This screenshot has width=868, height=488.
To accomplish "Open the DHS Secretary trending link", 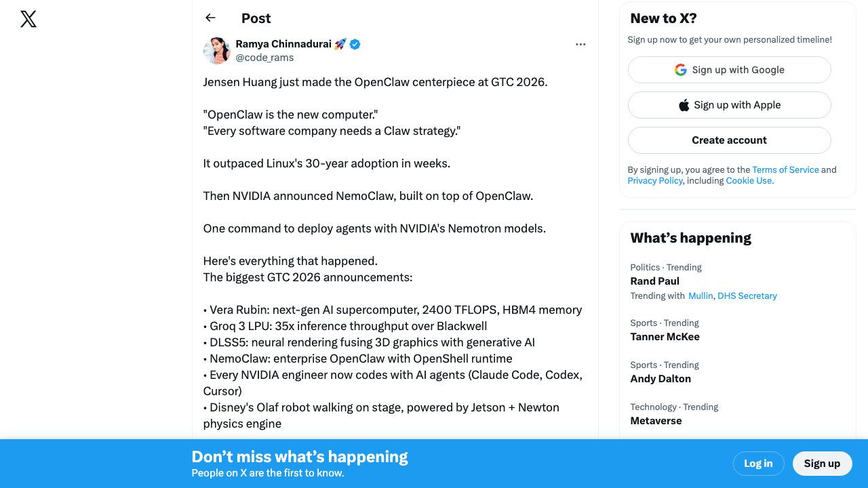I will (747, 296).
